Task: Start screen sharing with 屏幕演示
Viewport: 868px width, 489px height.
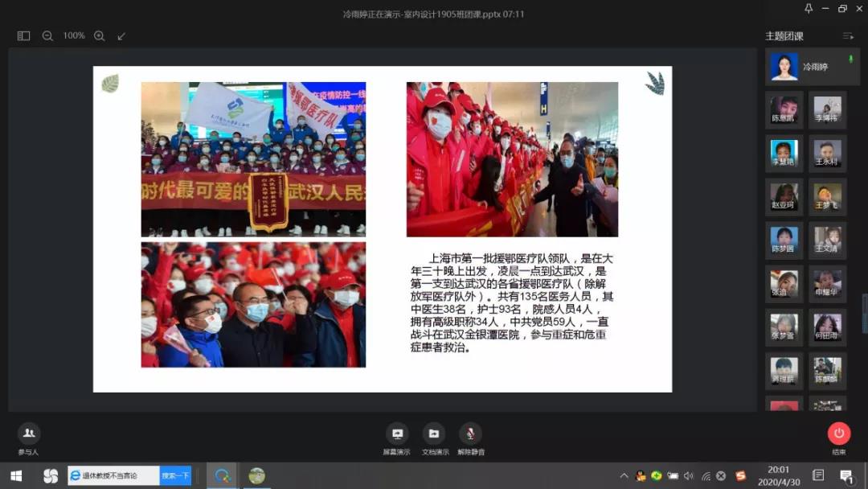Action: pyautogui.click(x=396, y=434)
